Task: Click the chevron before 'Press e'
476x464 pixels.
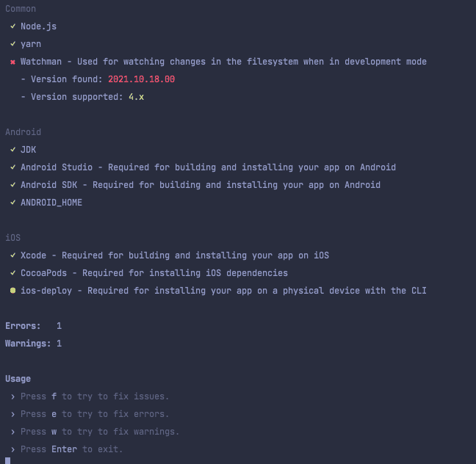Action: click(x=13, y=414)
